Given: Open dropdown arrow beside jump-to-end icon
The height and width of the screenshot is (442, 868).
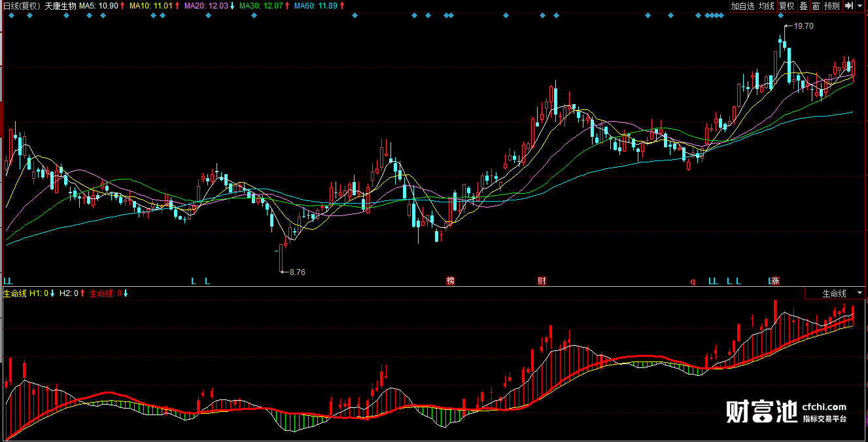Looking at the screenshot, I should (x=861, y=6).
